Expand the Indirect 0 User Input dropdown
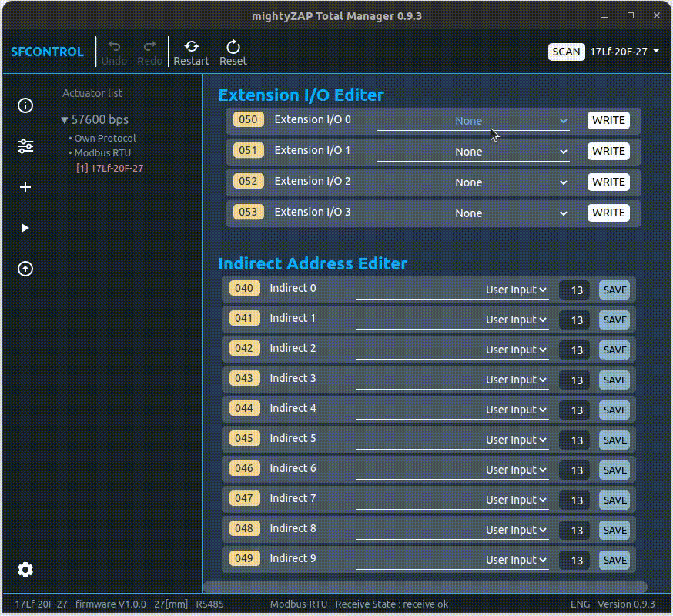673x616 pixels. pos(516,290)
